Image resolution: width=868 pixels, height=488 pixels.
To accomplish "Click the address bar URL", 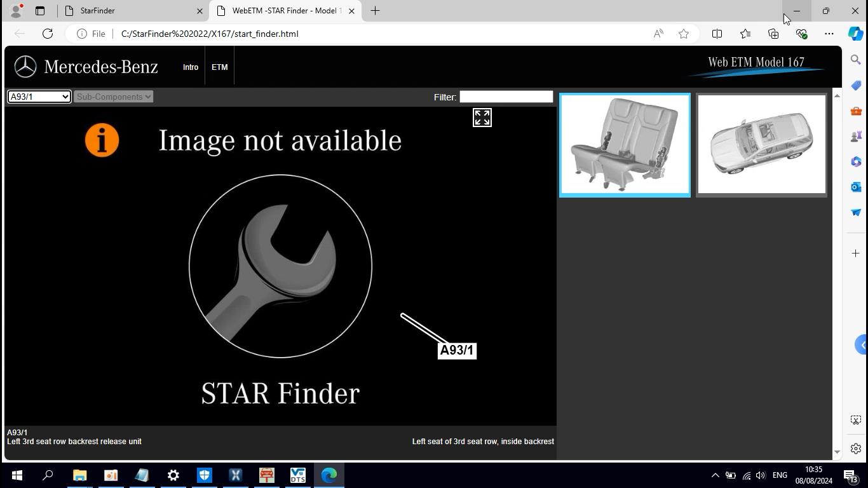I will 210,34.
